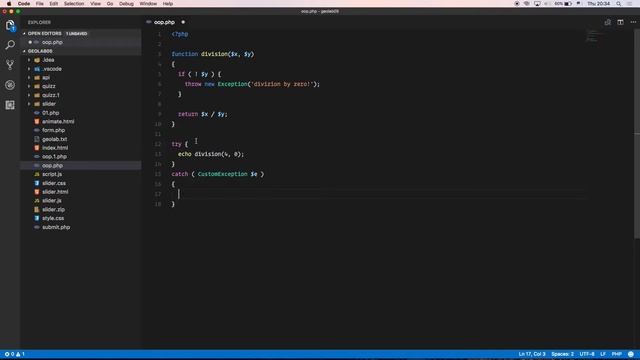Click the Spaces: 2 indentation setting
Screen dimensions: 640x360
point(562,354)
